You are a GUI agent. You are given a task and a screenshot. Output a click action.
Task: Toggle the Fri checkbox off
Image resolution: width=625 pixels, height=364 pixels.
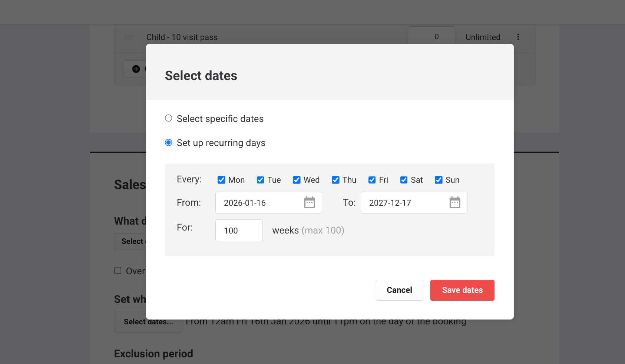pos(372,180)
